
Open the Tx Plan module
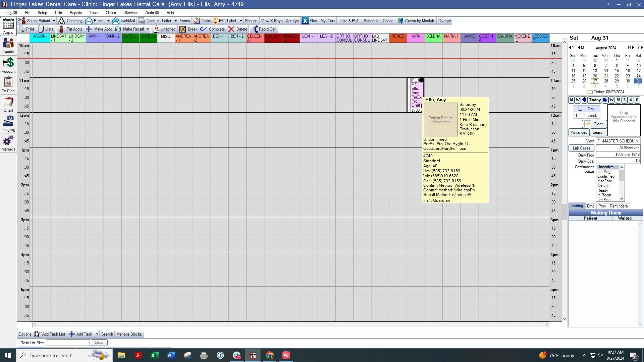click(8, 84)
